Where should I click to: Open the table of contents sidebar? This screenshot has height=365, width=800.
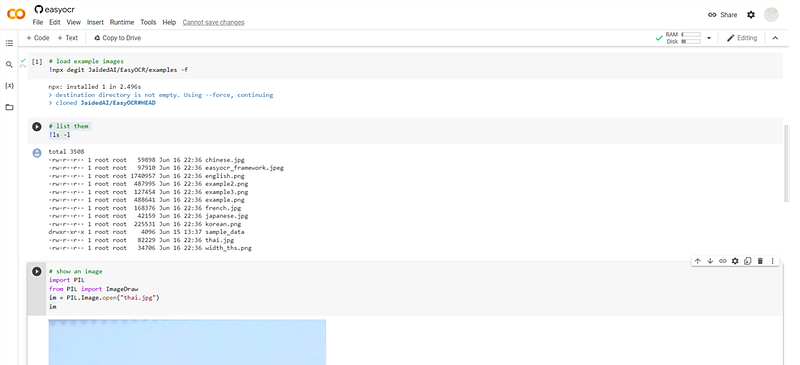click(9, 43)
